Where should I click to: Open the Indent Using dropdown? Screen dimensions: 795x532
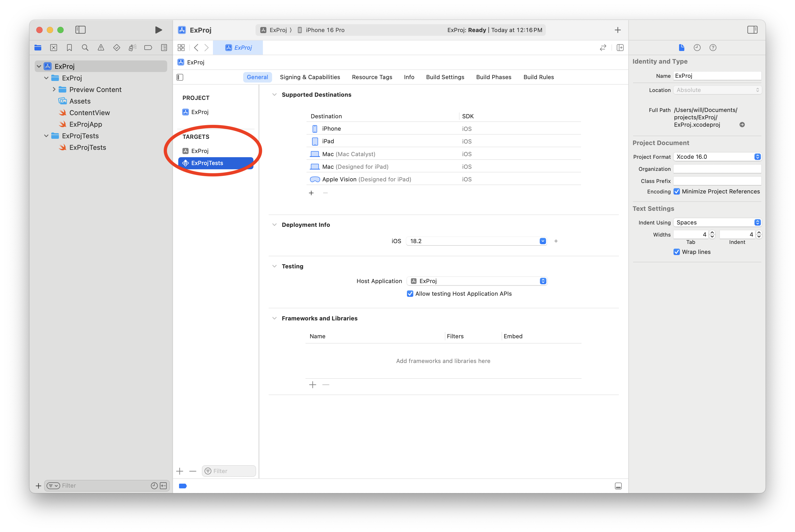pyautogui.click(x=717, y=222)
